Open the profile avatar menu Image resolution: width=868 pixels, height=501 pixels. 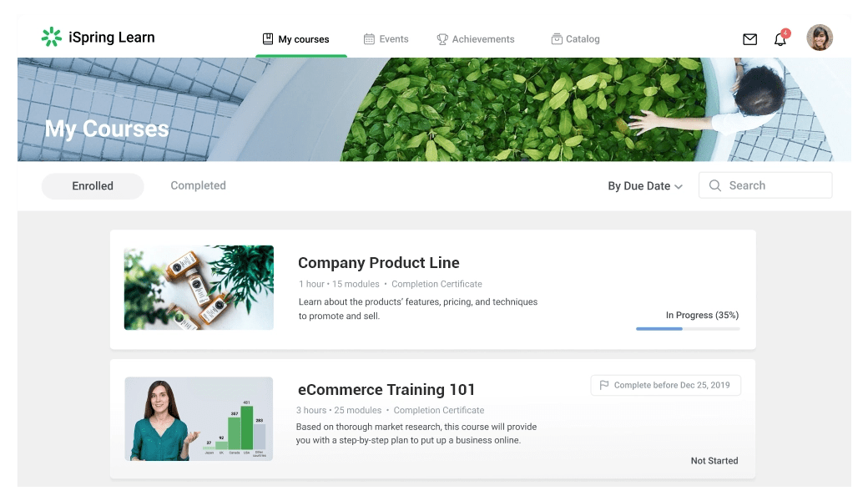tap(820, 38)
